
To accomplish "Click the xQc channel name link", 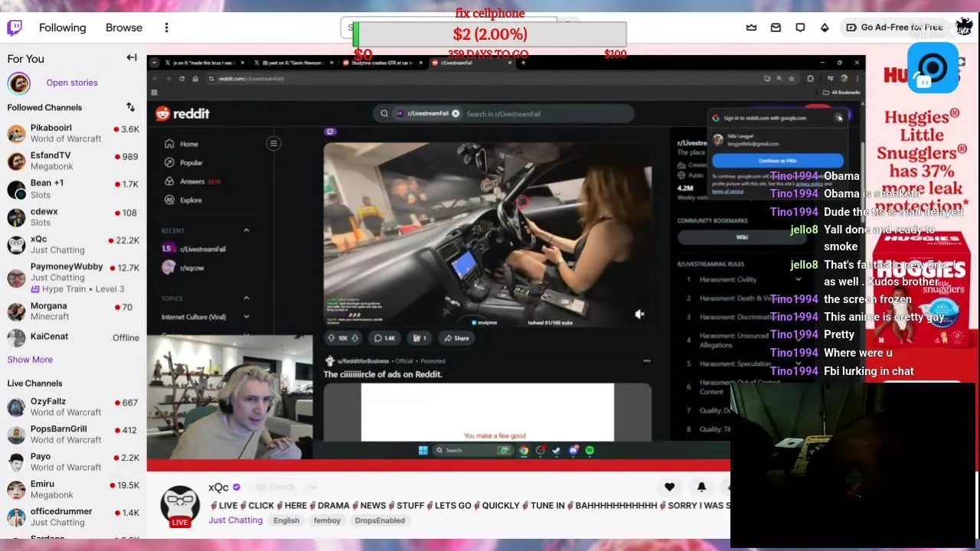I will (x=218, y=487).
